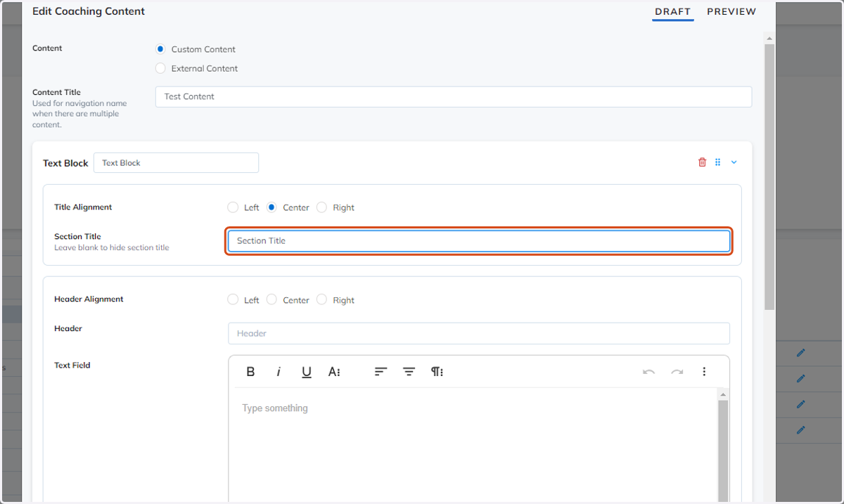
Task: Set Title Alignment to Center
Action: [271, 207]
